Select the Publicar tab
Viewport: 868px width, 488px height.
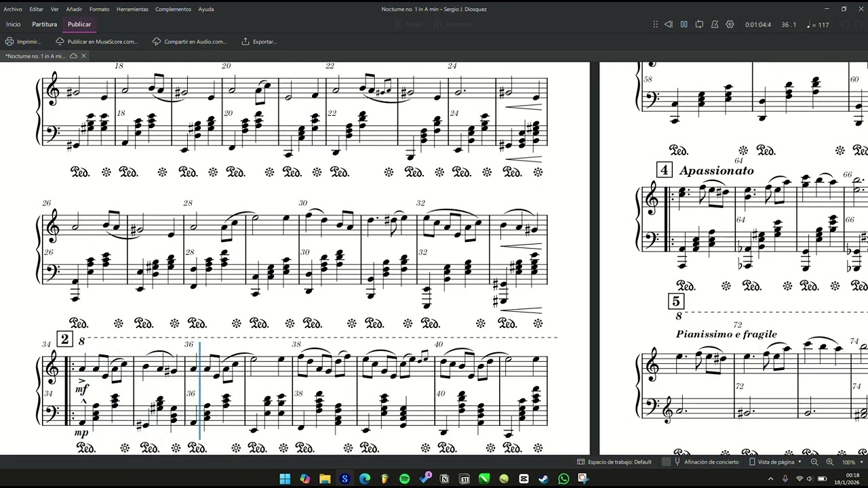click(79, 24)
